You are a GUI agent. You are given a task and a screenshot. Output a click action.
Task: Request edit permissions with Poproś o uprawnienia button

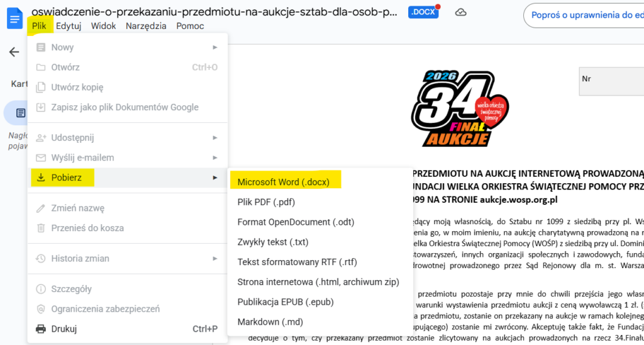[585, 16]
